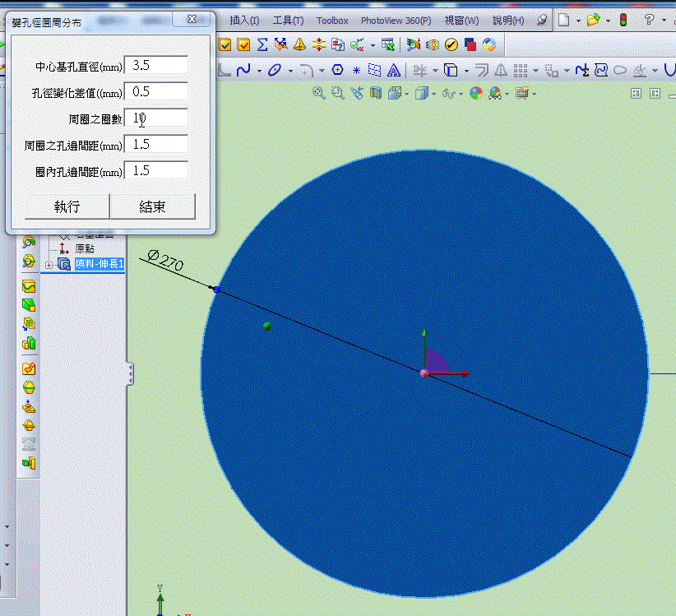This screenshot has height=616, width=676.
Task: Click the 結束 button
Action: (x=153, y=206)
